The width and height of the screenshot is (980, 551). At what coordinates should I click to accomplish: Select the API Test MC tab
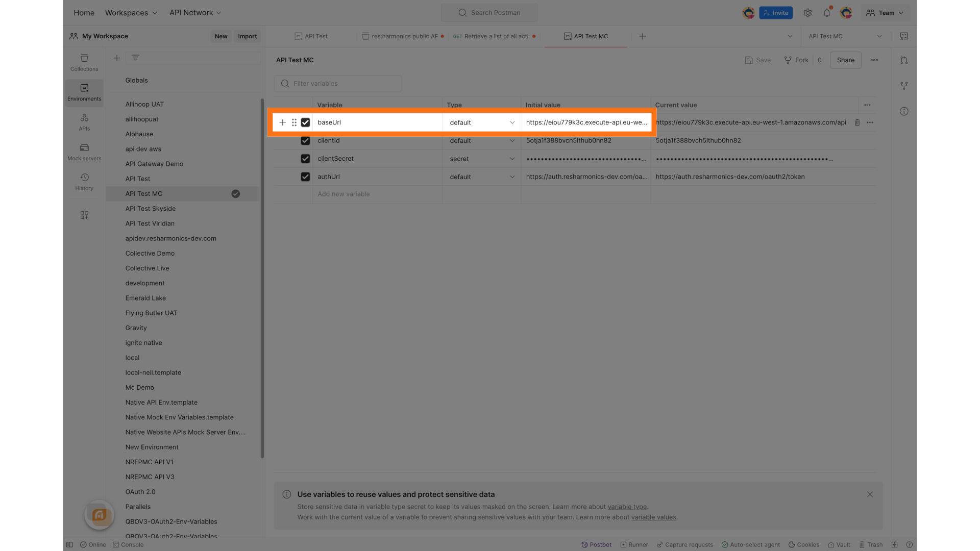click(586, 36)
